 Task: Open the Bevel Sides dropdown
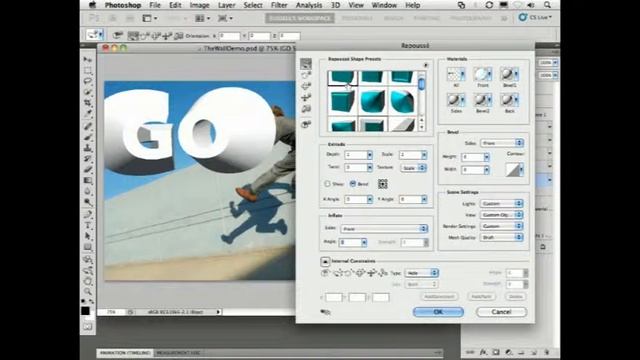coord(502,143)
